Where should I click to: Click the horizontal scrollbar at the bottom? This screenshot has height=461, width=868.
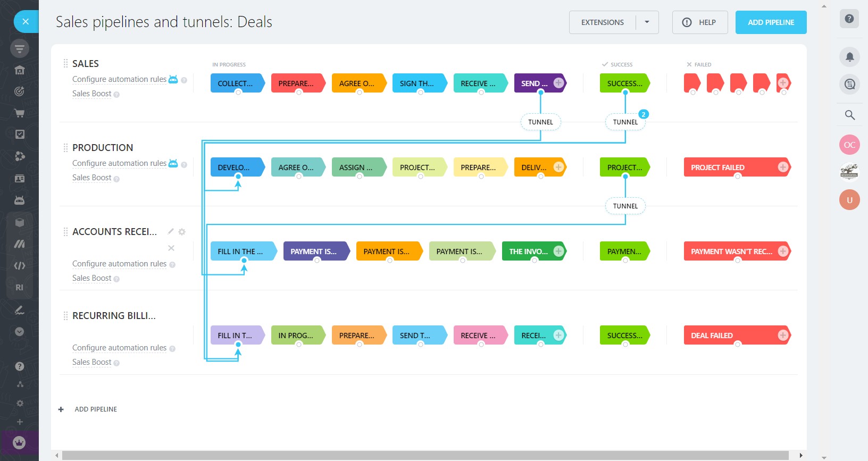[x=424, y=456]
